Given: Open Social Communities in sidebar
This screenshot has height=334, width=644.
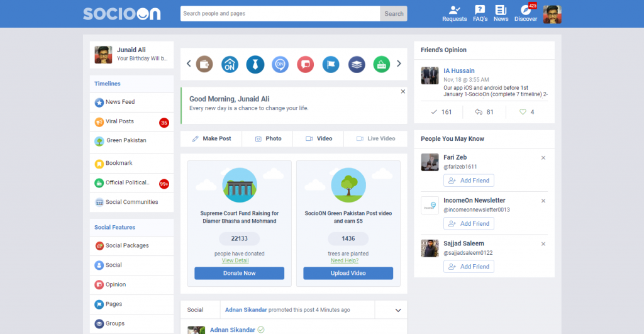Looking at the screenshot, I should [x=131, y=202].
